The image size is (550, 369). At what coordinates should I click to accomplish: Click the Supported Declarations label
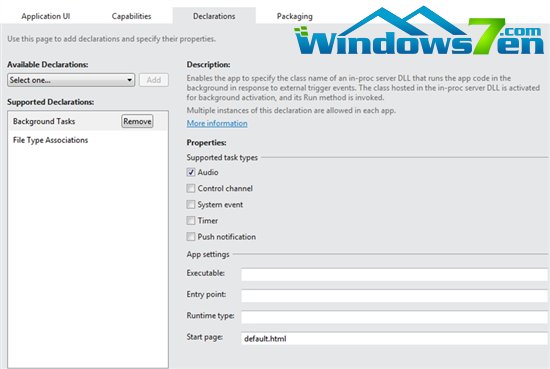pyautogui.click(x=51, y=102)
